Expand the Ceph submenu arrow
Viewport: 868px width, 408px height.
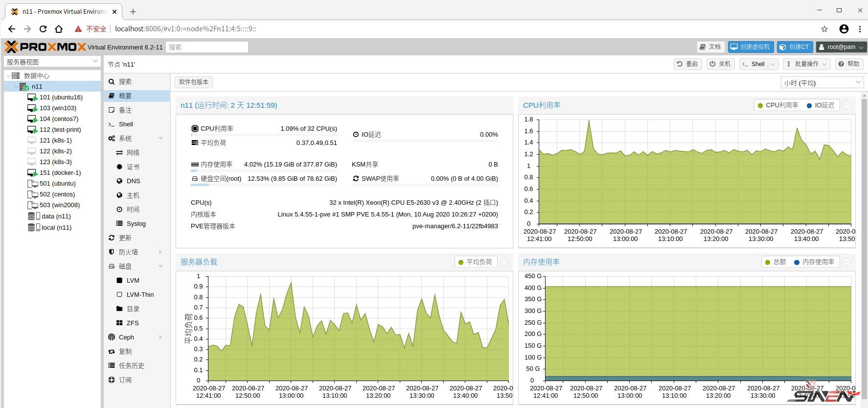(x=160, y=337)
